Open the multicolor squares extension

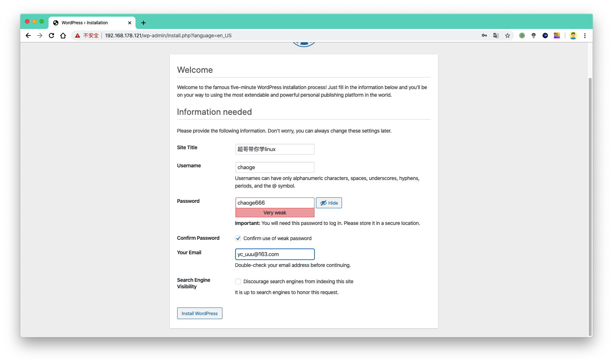tap(557, 35)
